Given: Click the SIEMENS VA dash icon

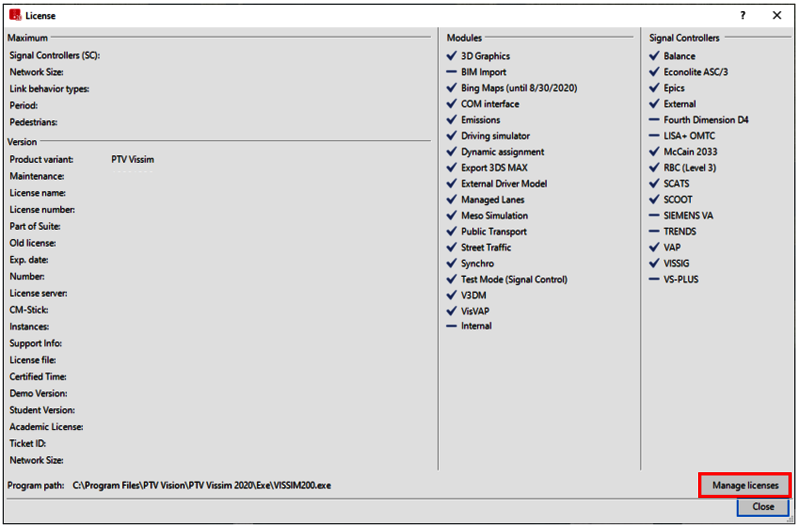Looking at the screenshot, I should pos(654,216).
